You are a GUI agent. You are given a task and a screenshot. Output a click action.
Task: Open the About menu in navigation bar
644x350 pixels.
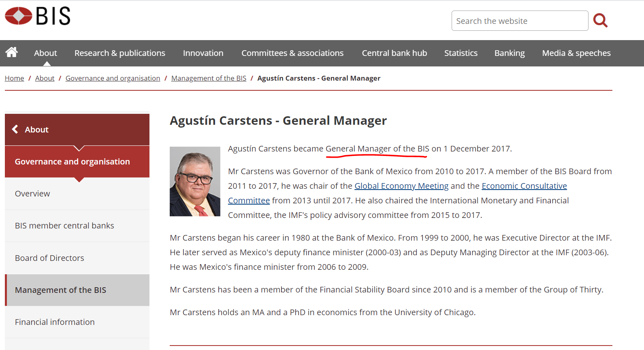(x=45, y=53)
